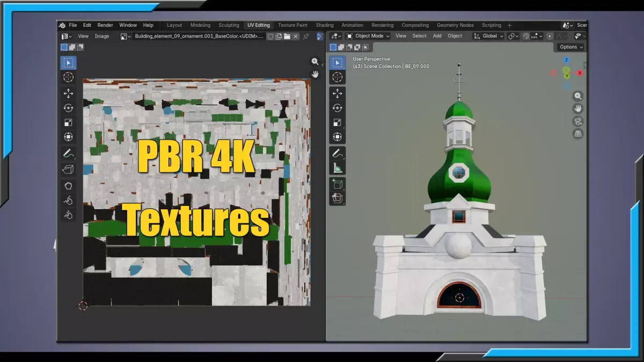Open the Help menu
Screen dimensions: 644x362
148,25
